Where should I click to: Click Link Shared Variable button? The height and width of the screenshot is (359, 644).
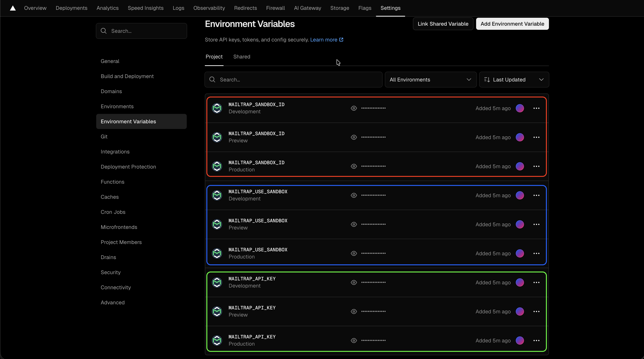point(443,24)
